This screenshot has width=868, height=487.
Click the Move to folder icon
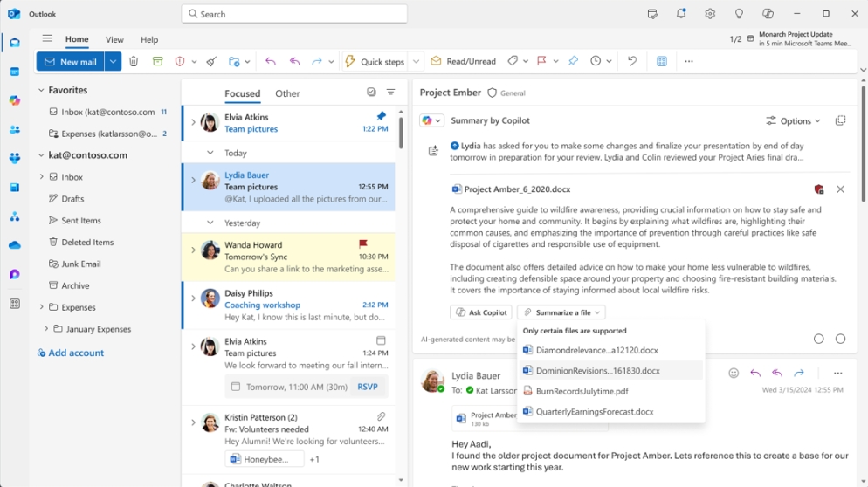pyautogui.click(x=234, y=61)
